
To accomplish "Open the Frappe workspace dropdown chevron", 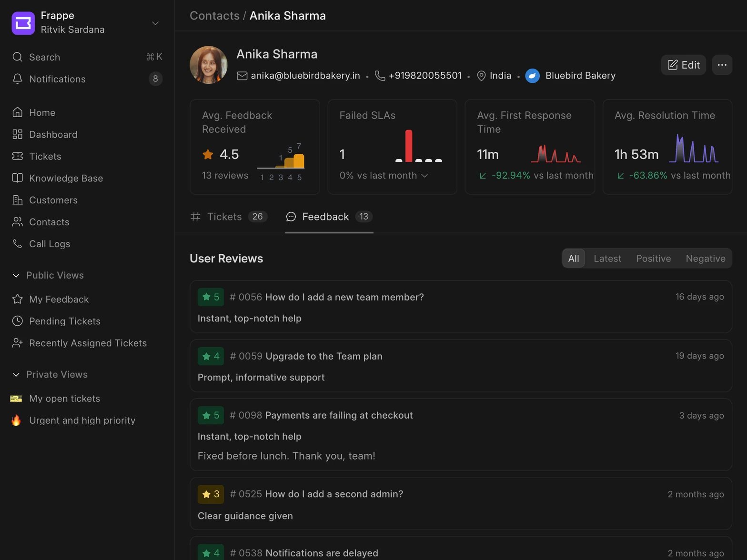I will pyautogui.click(x=155, y=23).
